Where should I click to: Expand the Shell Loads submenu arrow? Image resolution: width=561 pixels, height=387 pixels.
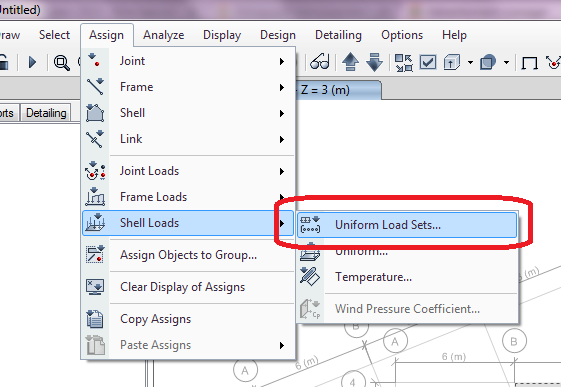(282, 223)
